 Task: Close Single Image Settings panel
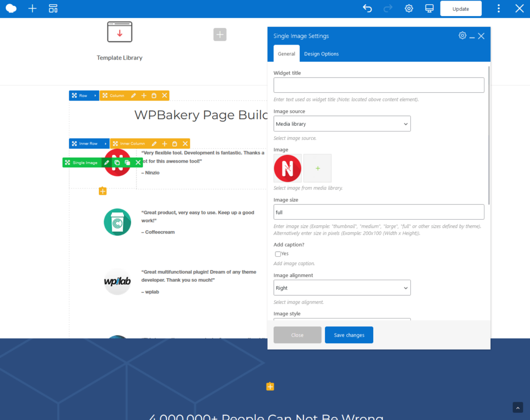point(481,36)
